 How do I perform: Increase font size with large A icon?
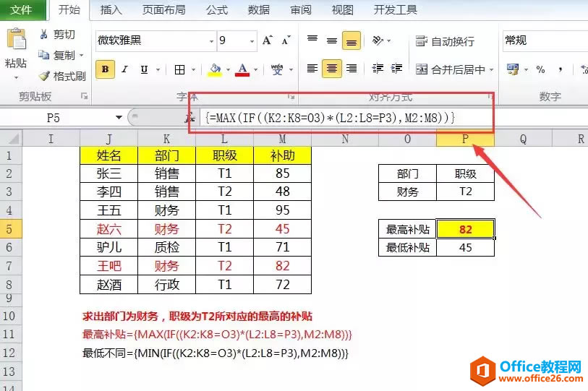(268, 40)
